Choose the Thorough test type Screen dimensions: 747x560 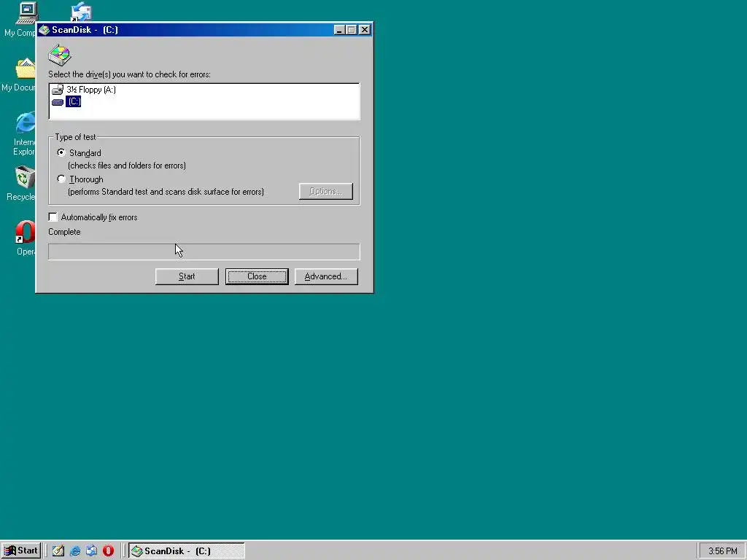tap(61, 179)
